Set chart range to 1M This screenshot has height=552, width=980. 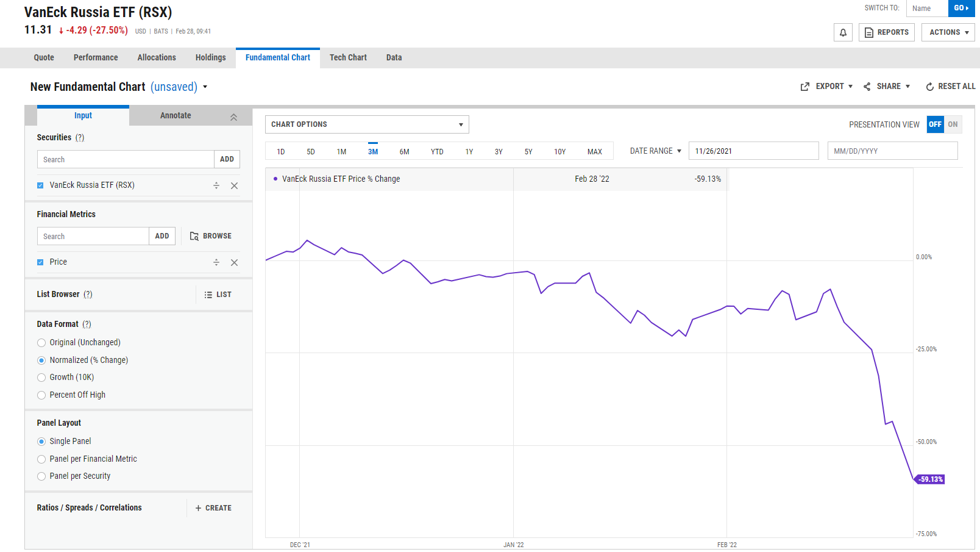point(341,152)
